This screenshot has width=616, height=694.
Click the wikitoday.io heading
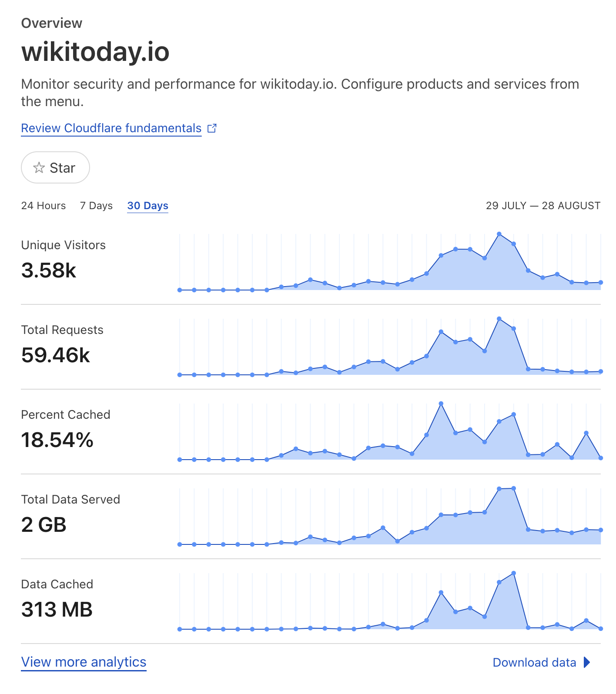point(96,53)
